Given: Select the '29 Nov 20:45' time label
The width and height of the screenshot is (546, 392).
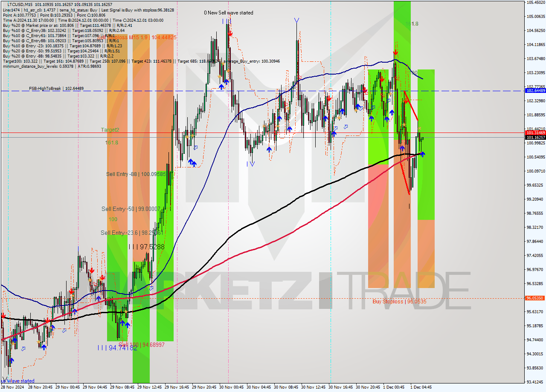Looking at the screenshot, I should click(204, 387).
